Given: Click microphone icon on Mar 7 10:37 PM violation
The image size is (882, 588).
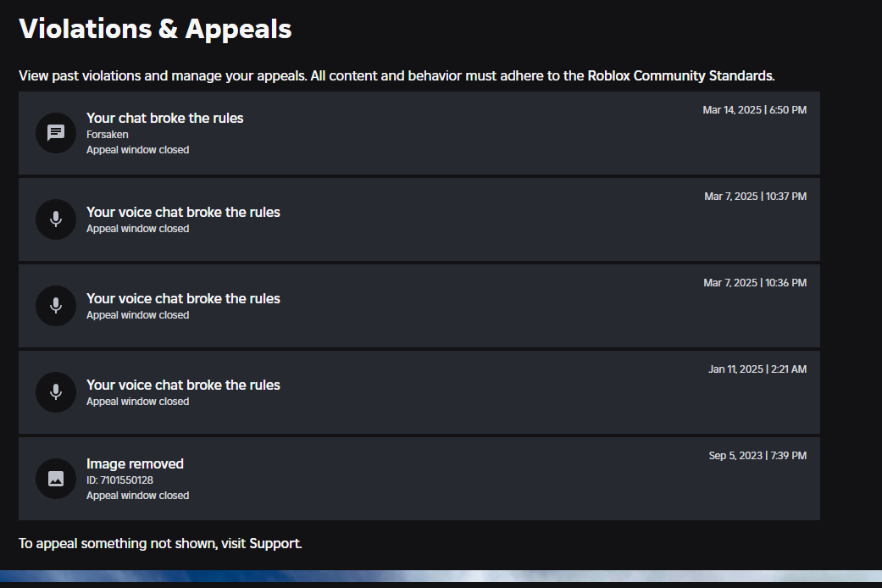Looking at the screenshot, I should (x=56, y=219).
